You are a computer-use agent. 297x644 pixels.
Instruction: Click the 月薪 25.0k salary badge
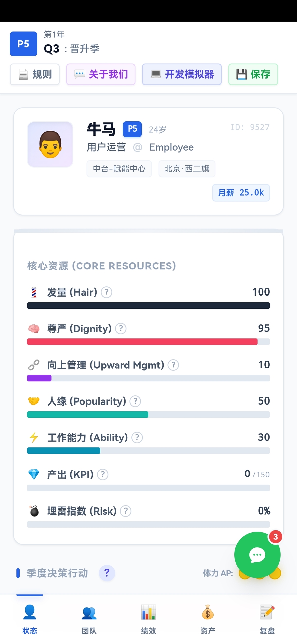(x=241, y=193)
